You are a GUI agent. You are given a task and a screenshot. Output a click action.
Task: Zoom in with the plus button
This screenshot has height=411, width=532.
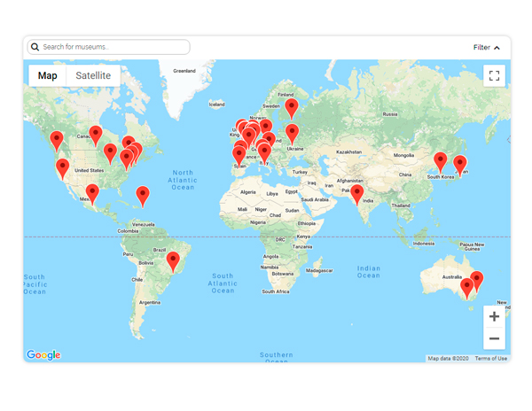point(494,316)
